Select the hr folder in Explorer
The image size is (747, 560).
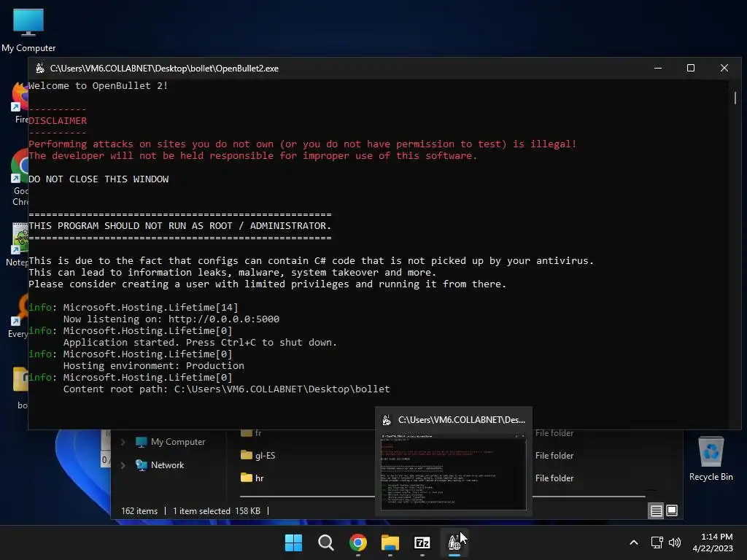point(252,478)
